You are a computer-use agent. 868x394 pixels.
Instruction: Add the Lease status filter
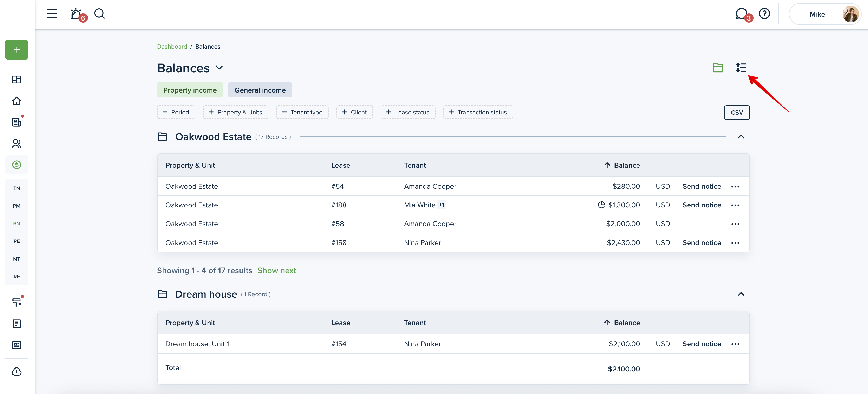click(408, 112)
